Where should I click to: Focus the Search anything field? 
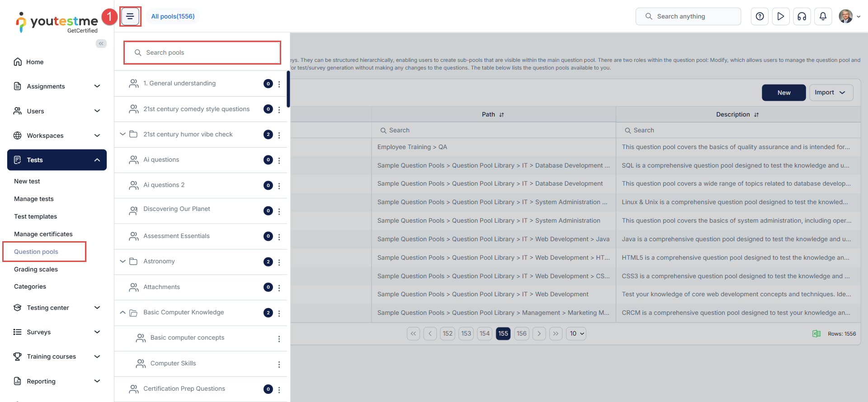pyautogui.click(x=688, y=16)
